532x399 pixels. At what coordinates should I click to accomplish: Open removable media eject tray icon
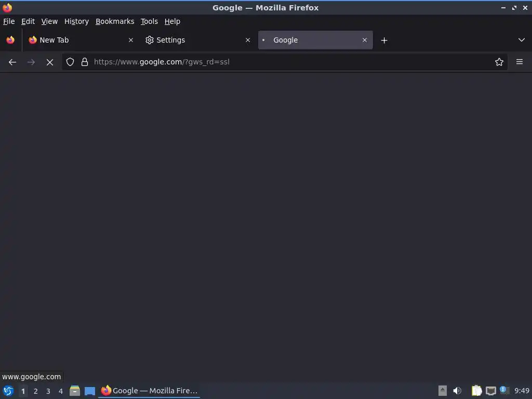(443, 391)
